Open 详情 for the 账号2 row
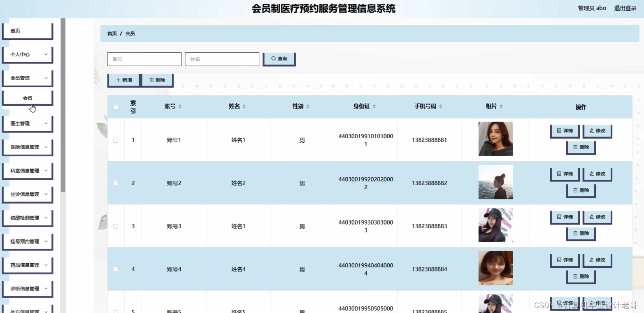 [565, 174]
